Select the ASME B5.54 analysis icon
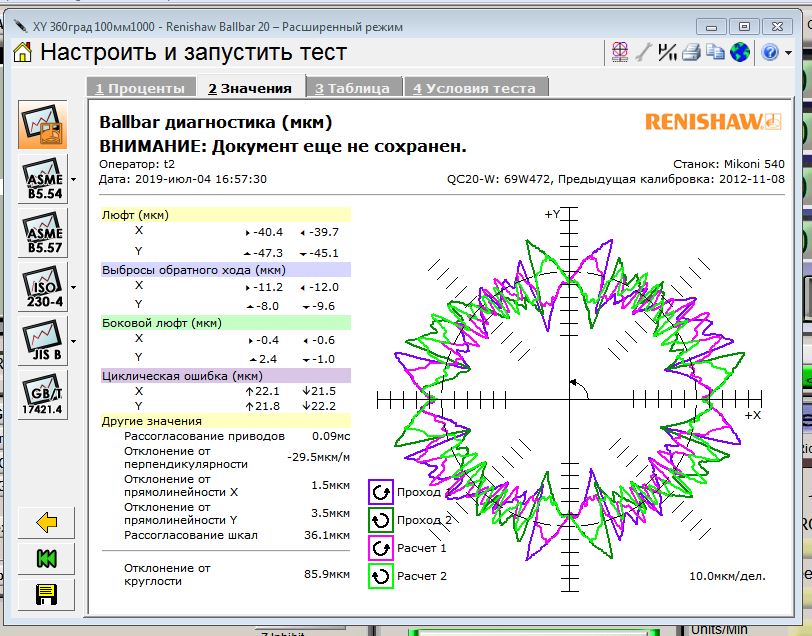 44,179
